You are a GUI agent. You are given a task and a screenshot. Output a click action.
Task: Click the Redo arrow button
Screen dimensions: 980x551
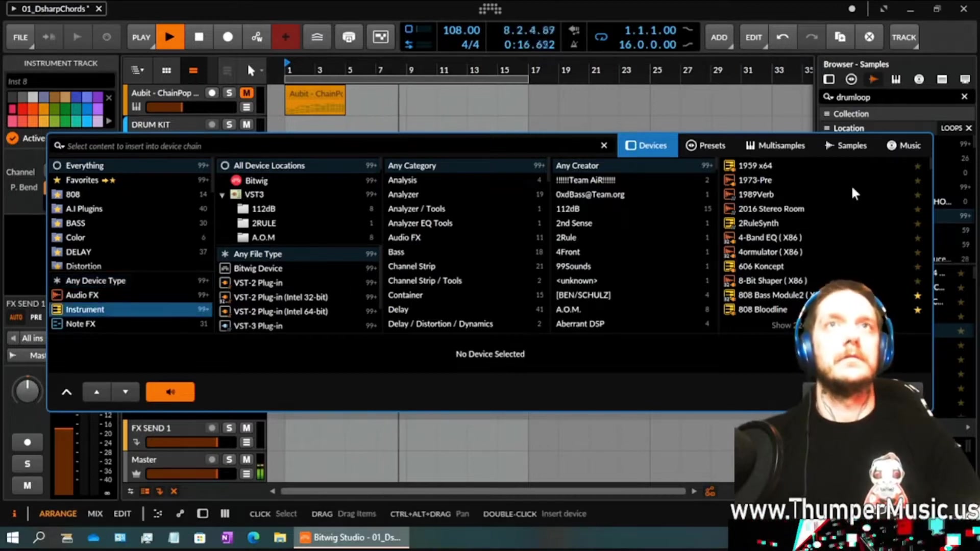point(811,37)
